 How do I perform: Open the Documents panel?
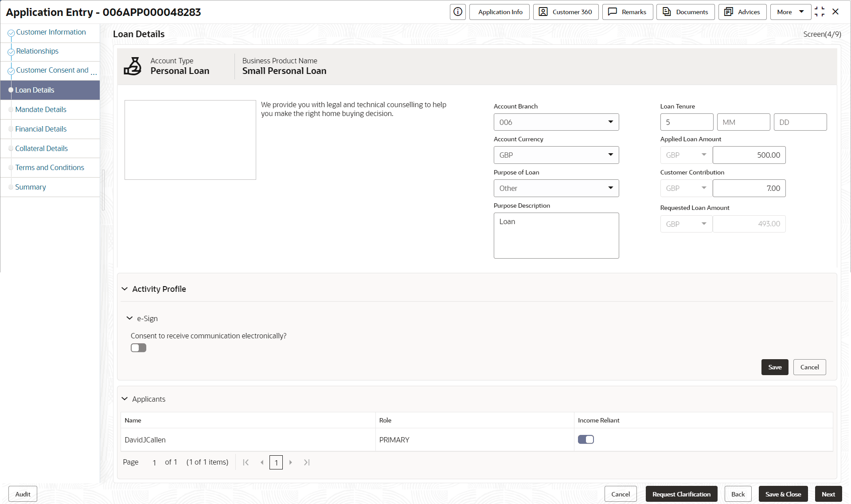[685, 12]
